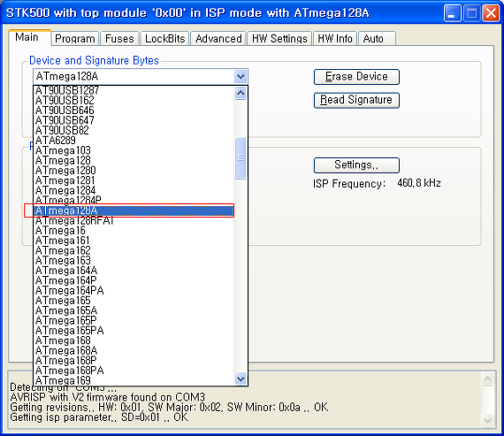The height and width of the screenshot is (436, 504).
Task: Click the device list scrollbar thumb
Action: (241, 158)
